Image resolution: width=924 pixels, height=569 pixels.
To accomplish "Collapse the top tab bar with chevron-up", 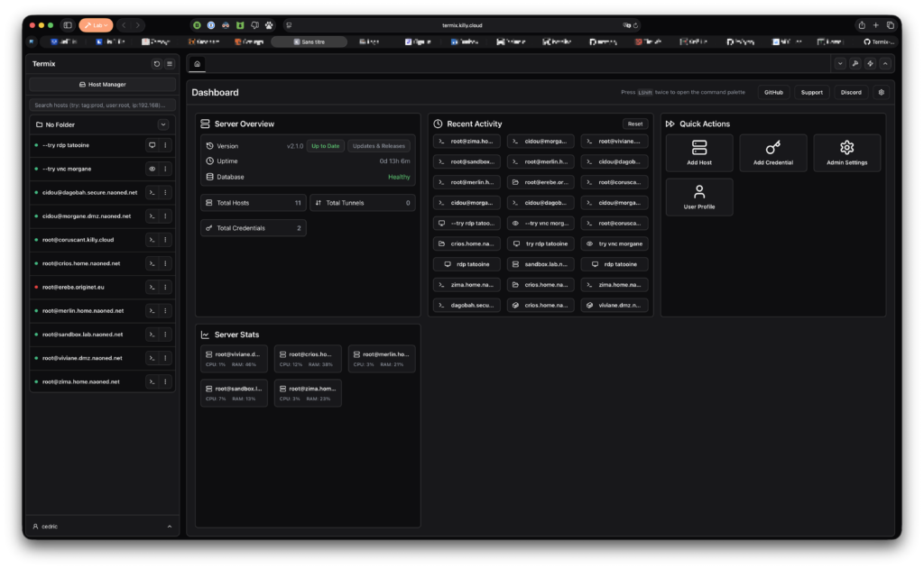I will [884, 64].
